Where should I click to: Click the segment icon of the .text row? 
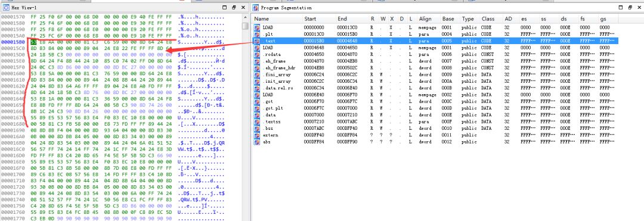click(257, 41)
